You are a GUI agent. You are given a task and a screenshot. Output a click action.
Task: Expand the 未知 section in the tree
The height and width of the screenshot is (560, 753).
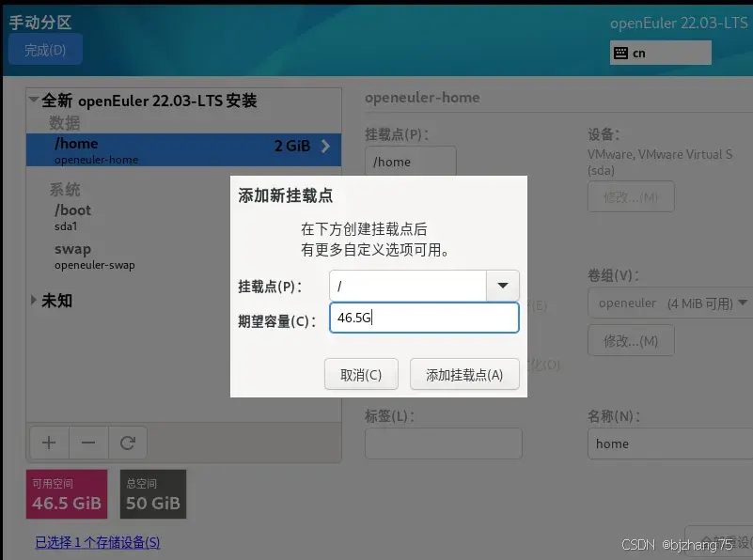coord(34,300)
